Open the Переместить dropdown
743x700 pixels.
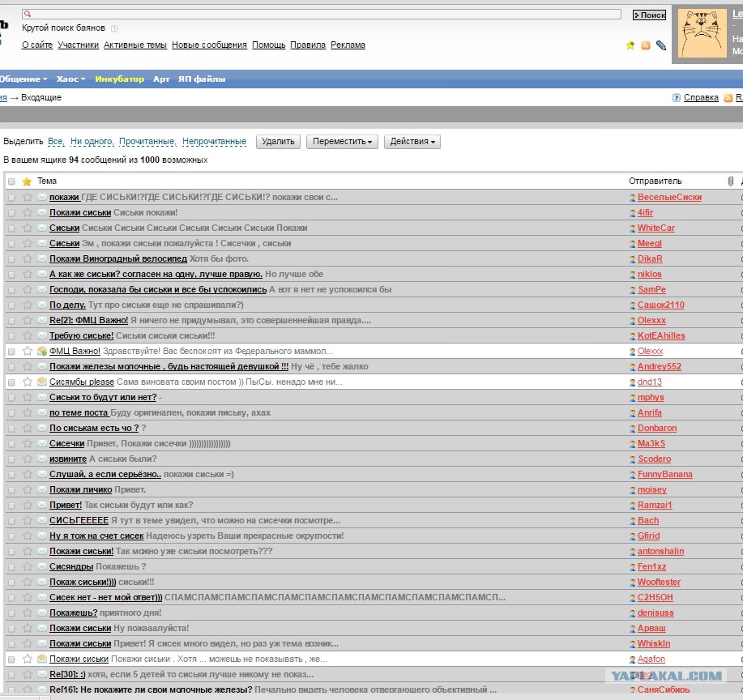pyautogui.click(x=342, y=142)
